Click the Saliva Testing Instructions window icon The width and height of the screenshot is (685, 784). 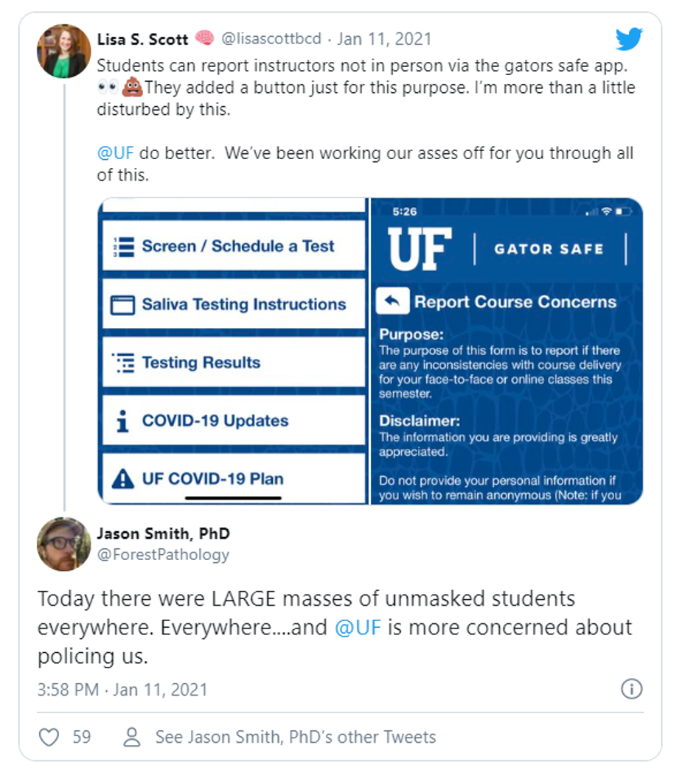point(123,304)
